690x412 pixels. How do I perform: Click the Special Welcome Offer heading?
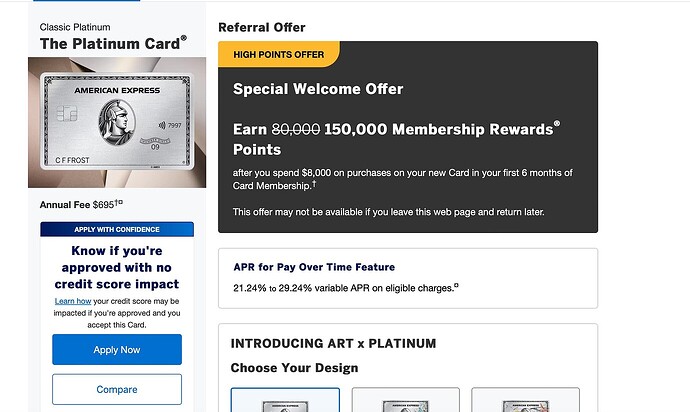pyautogui.click(x=318, y=89)
